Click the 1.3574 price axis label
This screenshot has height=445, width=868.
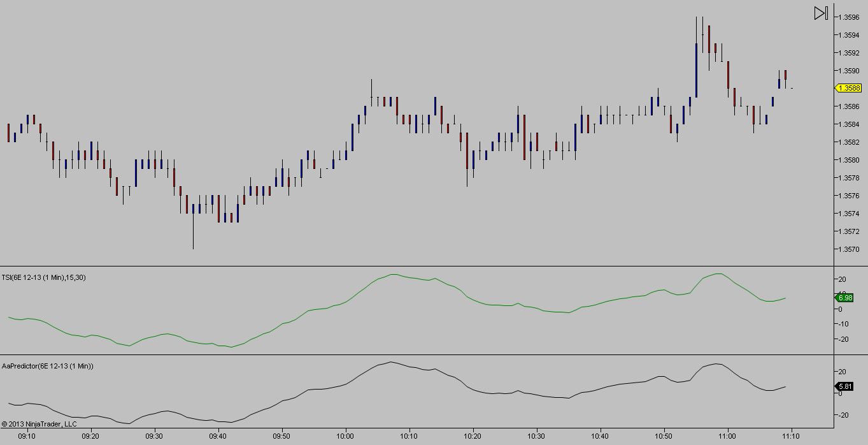[850, 214]
